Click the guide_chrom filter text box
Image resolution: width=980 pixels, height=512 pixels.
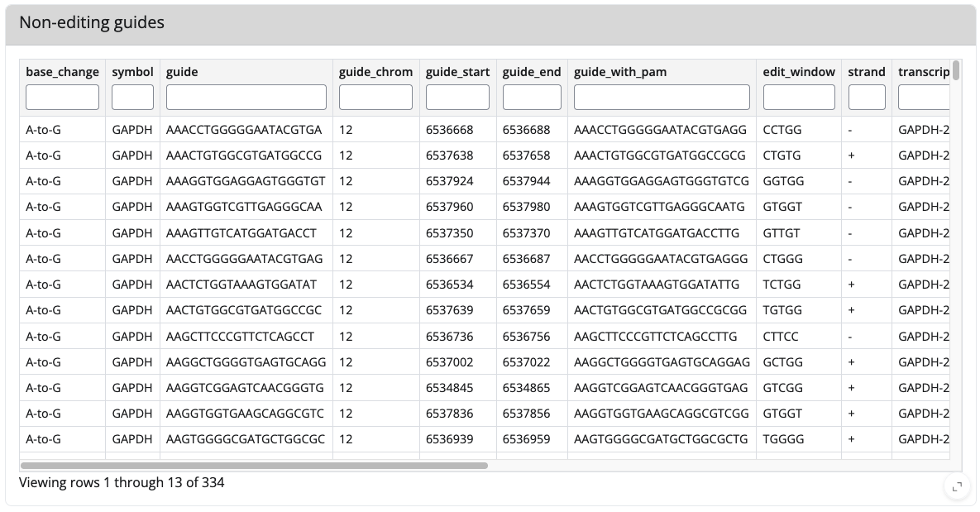click(x=375, y=98)
